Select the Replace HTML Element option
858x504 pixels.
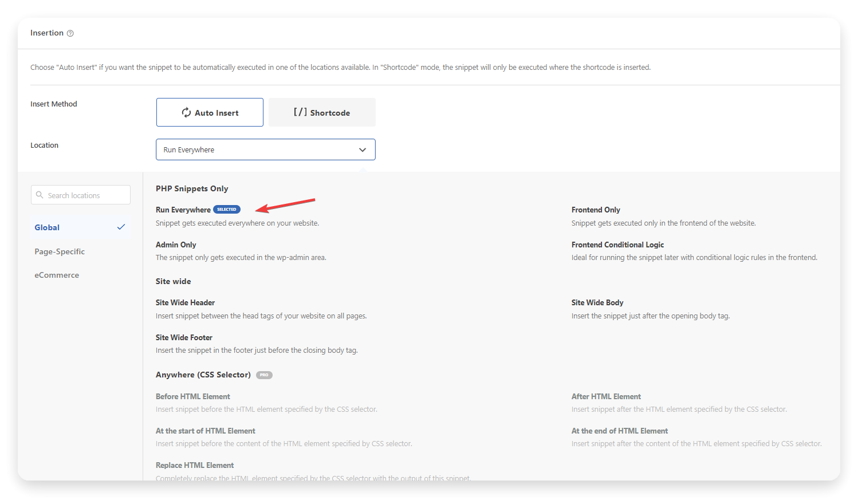[195, 465]
